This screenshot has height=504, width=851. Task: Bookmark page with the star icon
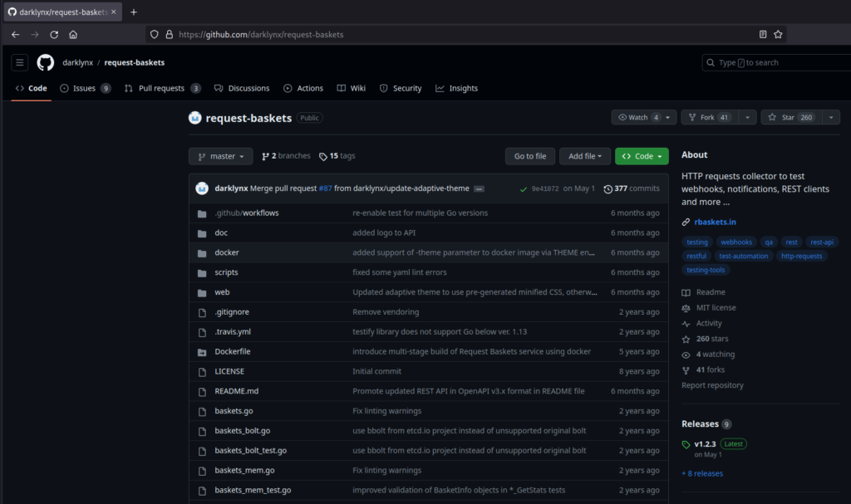(x=778, y=35)
